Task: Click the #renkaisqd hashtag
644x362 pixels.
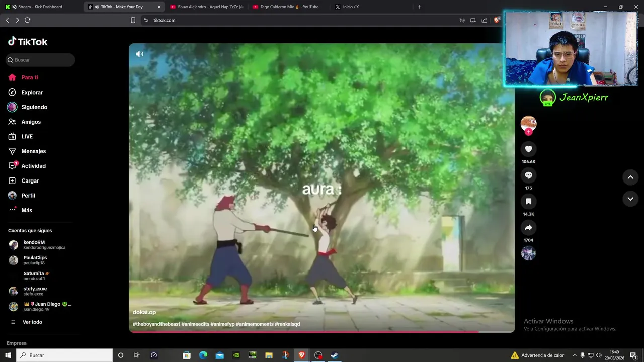Action: click(287, 324)
